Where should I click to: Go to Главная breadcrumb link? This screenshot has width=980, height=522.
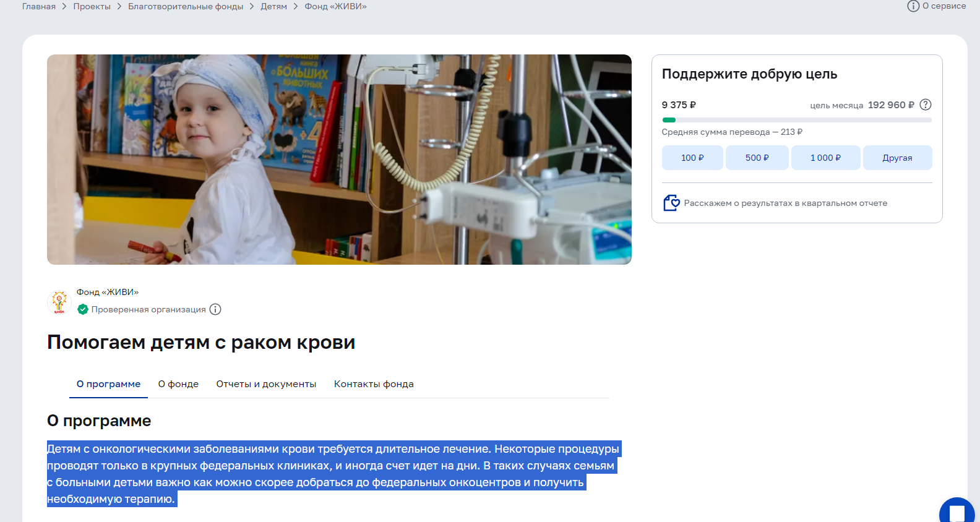pyautogui.click(x=39, y=6)
